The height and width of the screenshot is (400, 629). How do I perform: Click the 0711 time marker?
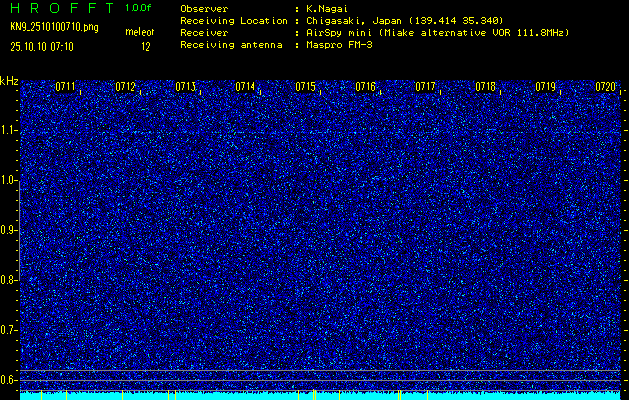[x=66, y=87]
